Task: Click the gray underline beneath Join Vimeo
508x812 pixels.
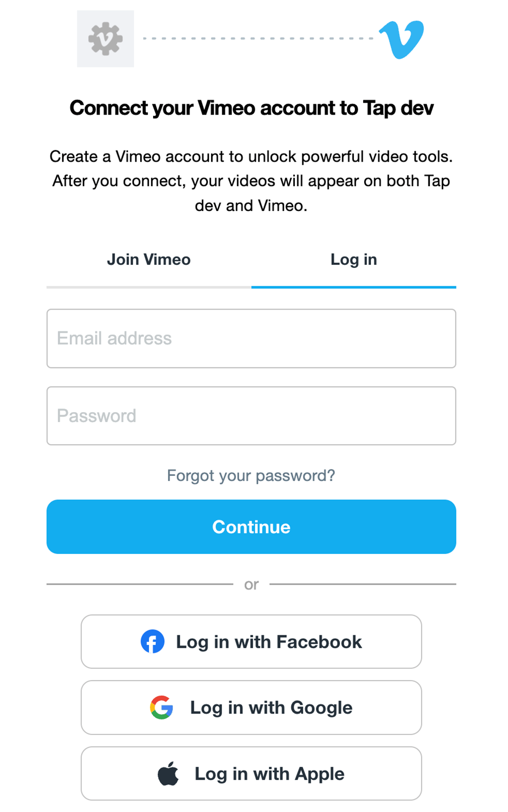Action: pos(148,287)
